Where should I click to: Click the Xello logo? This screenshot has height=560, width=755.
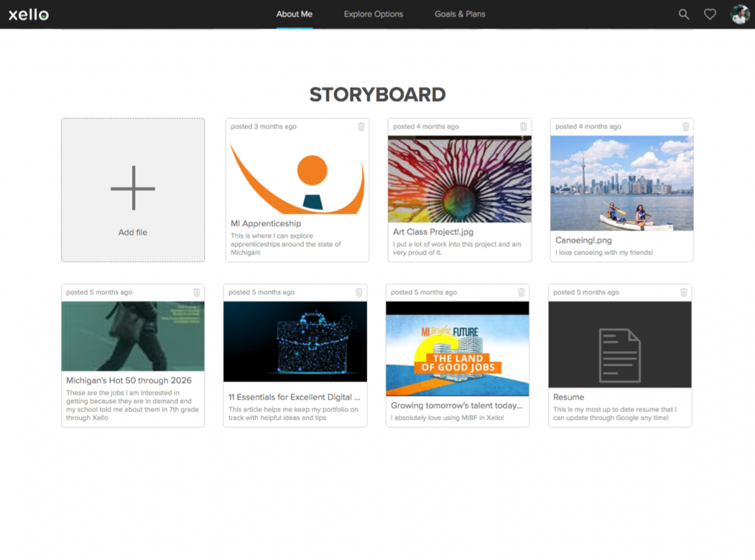click(x=29, y=14)
